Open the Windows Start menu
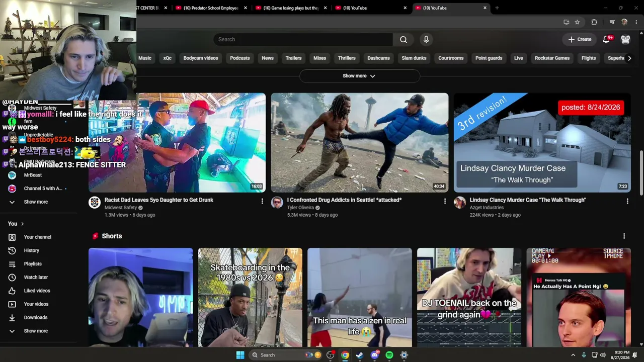This screenshot has height=362, width=644. (x=240, y=355)
